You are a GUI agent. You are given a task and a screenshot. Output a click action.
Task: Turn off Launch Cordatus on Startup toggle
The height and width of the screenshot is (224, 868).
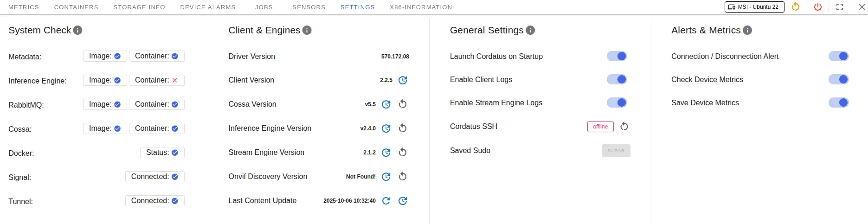(x=617, y=56)
